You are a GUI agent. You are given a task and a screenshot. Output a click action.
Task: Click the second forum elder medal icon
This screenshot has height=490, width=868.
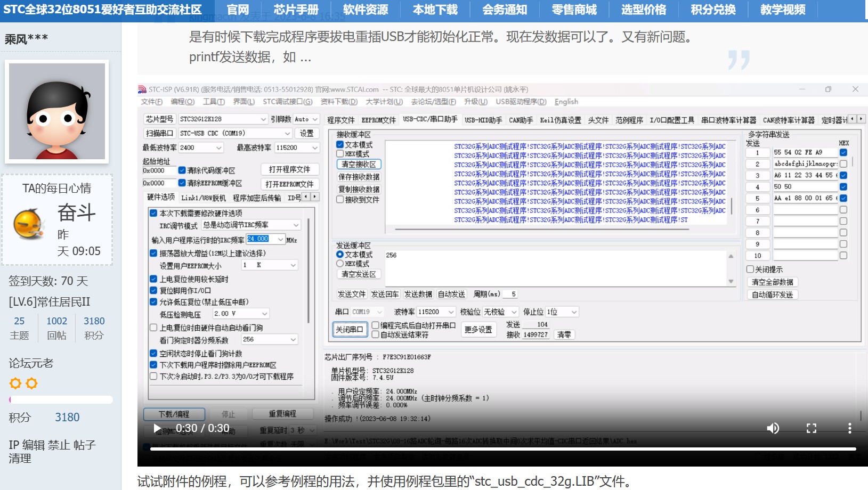click(x=32, y=383)
